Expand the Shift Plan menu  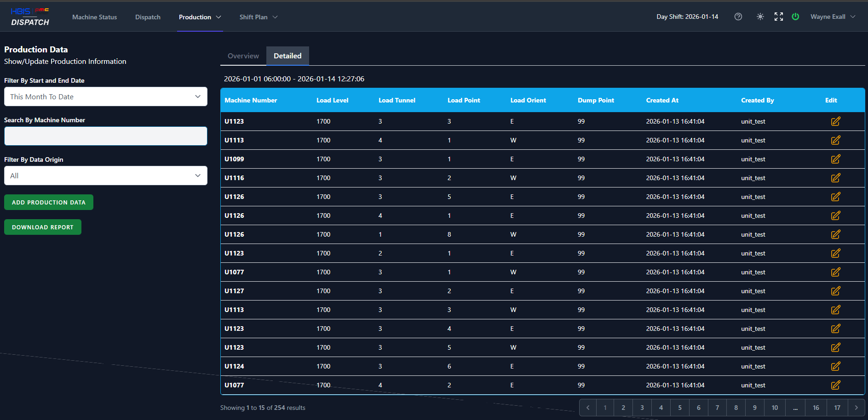(x=258, y=17)
